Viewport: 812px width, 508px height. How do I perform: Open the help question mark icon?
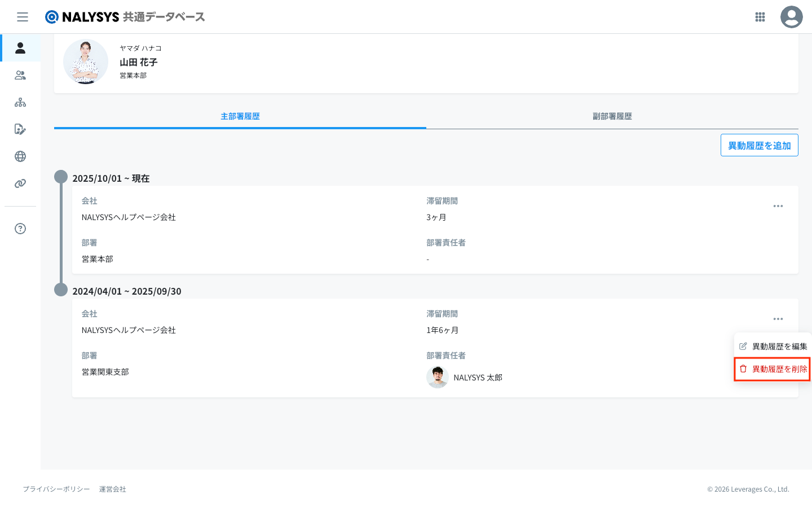point(20,229)
